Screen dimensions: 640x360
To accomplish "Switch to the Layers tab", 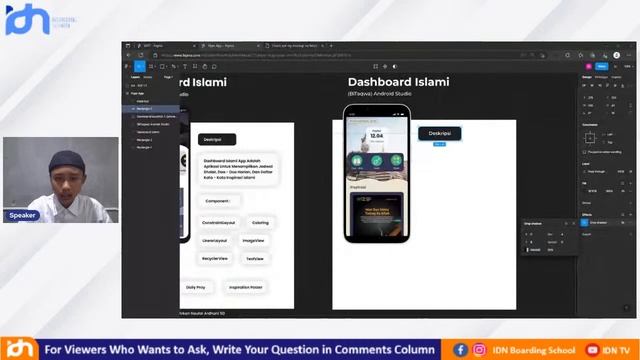I will click(x=135, y=77).
